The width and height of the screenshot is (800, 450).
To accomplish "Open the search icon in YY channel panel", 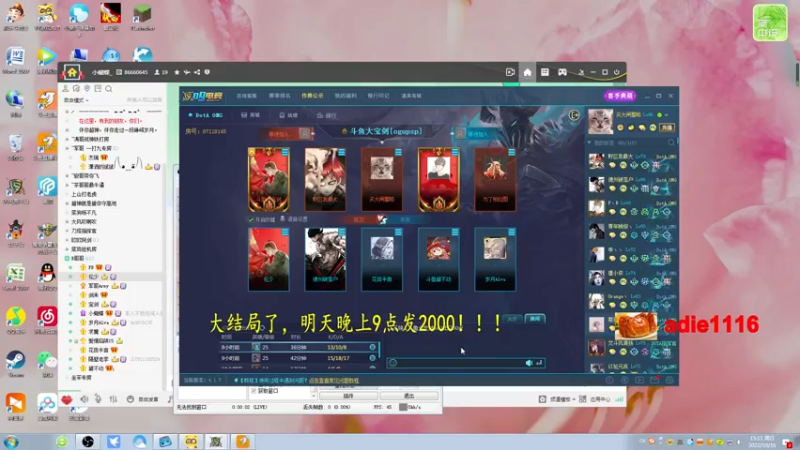I will (x=109, y=89).
